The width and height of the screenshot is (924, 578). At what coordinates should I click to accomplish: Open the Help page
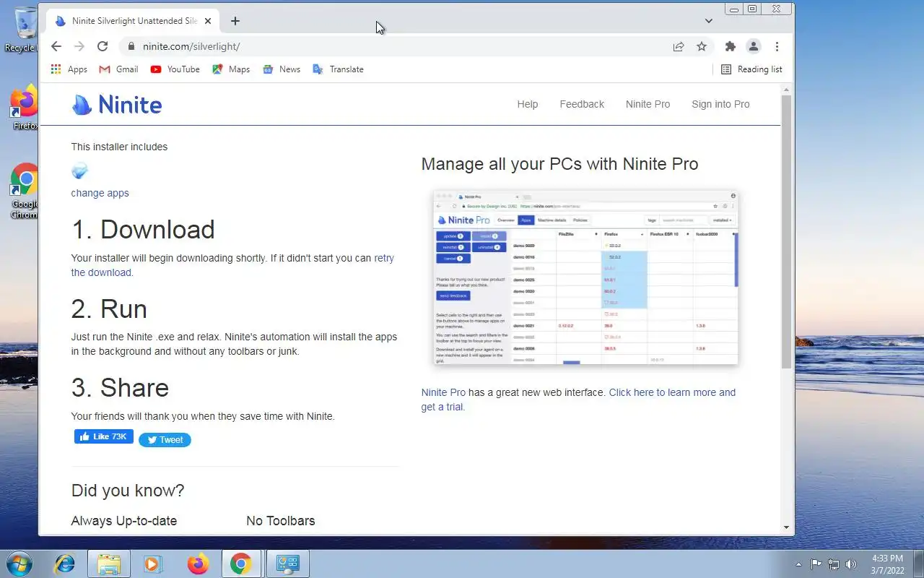pyautogui.click(x=528, y=104)
